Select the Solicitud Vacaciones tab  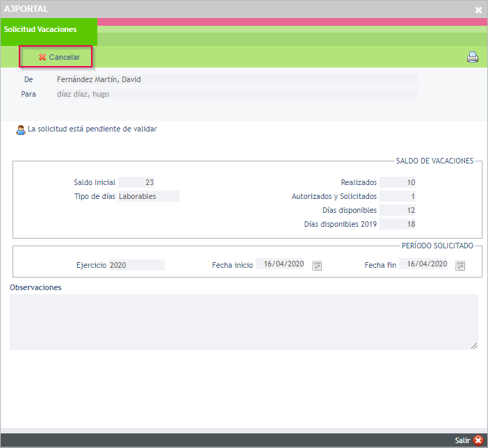pos(49,32)
